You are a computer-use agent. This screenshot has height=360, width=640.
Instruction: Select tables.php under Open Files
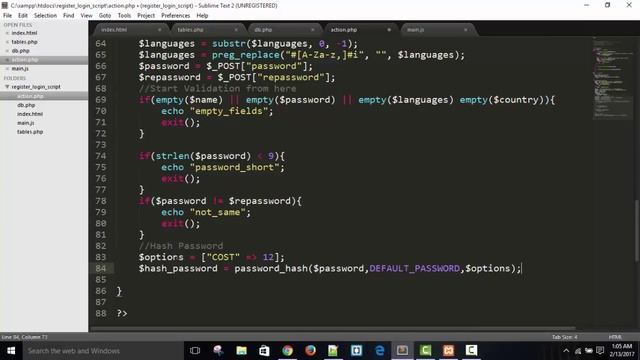24,42
